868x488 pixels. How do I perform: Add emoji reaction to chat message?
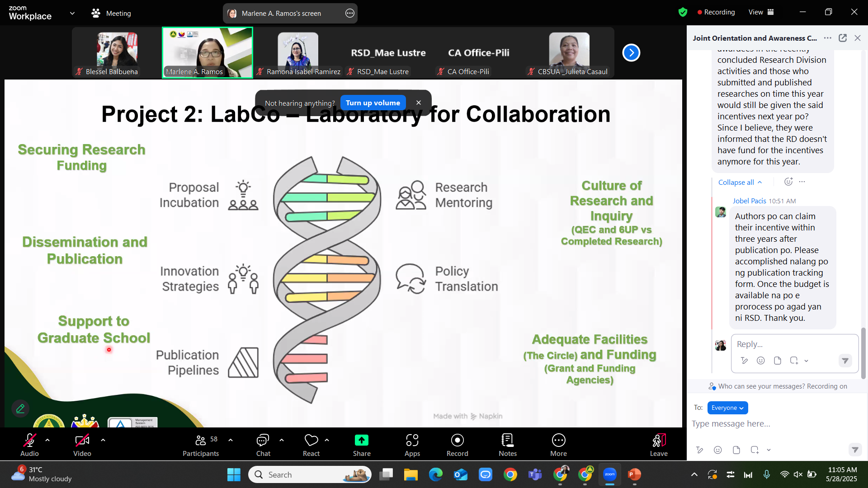click(x=788, y=182)
